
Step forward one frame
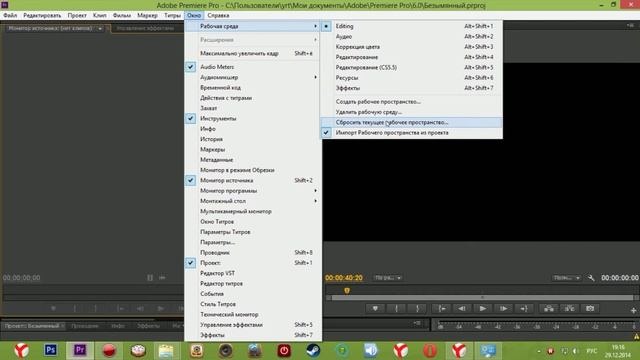coord(503,309)
